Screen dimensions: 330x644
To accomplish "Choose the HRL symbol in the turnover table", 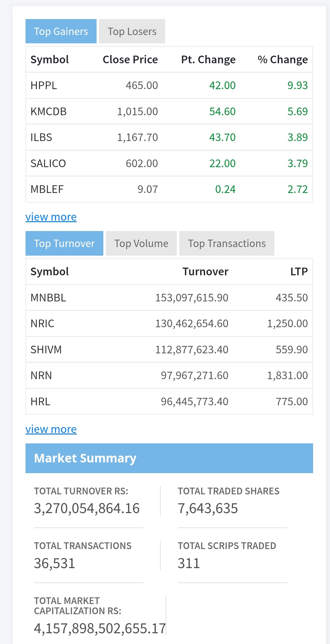I will coord(40,402).
